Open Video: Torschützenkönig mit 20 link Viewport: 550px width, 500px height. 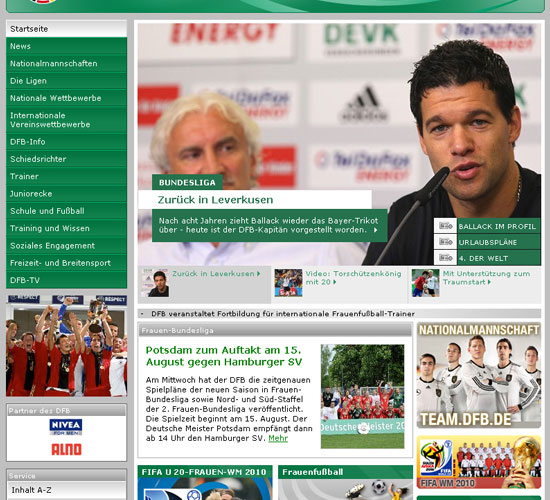coord(353,278)
